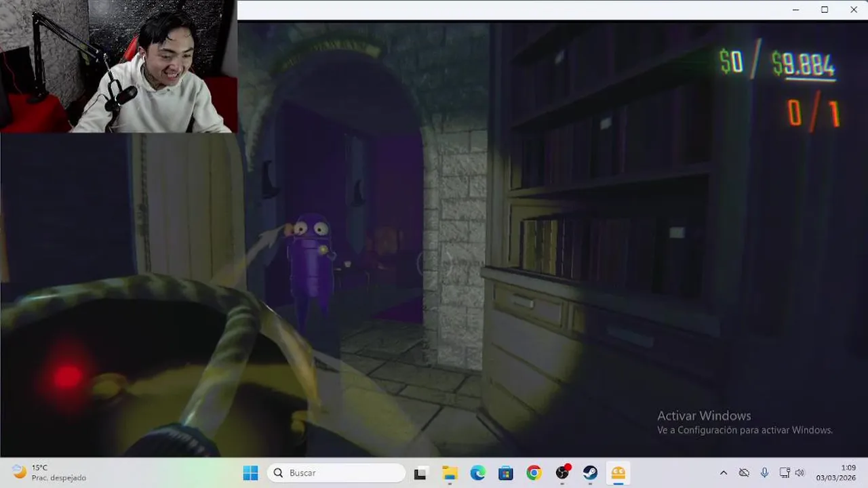Click the 0 / 1 extraction counter
The image size is (868, 488).
[814, 113]
